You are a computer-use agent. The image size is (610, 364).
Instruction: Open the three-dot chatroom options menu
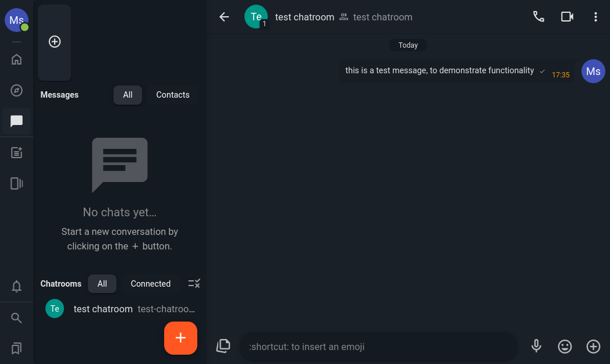point(595,16)
